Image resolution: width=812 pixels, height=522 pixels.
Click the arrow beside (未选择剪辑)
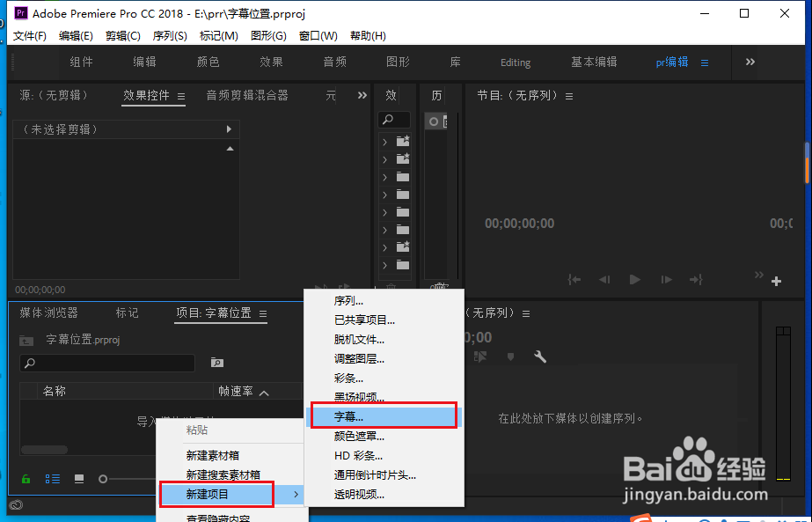click(x=229, y=129)
